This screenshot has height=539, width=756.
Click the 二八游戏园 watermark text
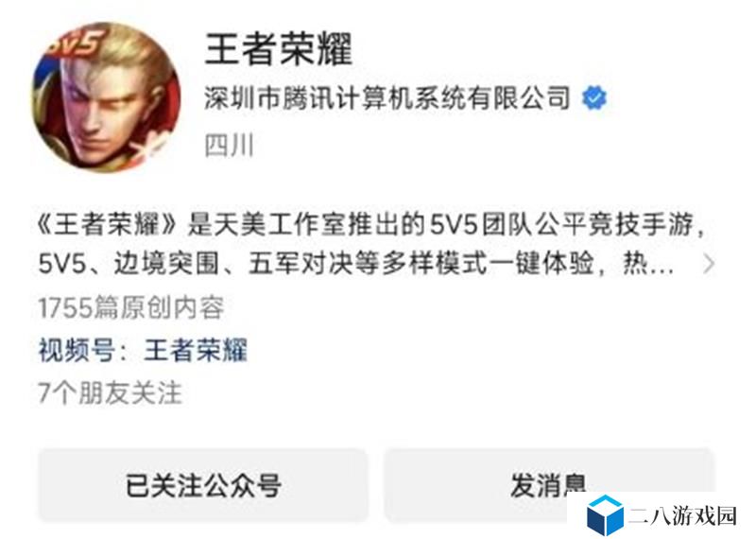(682, 516)
